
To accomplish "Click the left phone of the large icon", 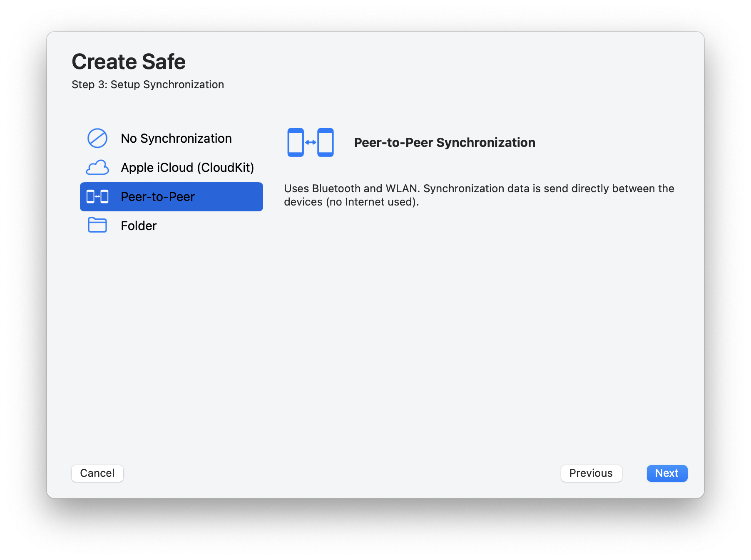I will tap(296, 142).
